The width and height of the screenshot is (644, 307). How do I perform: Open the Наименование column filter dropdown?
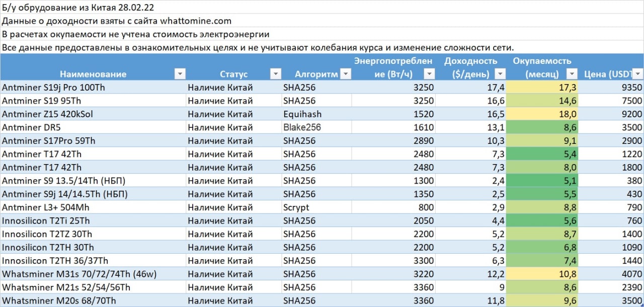point(180,74)
